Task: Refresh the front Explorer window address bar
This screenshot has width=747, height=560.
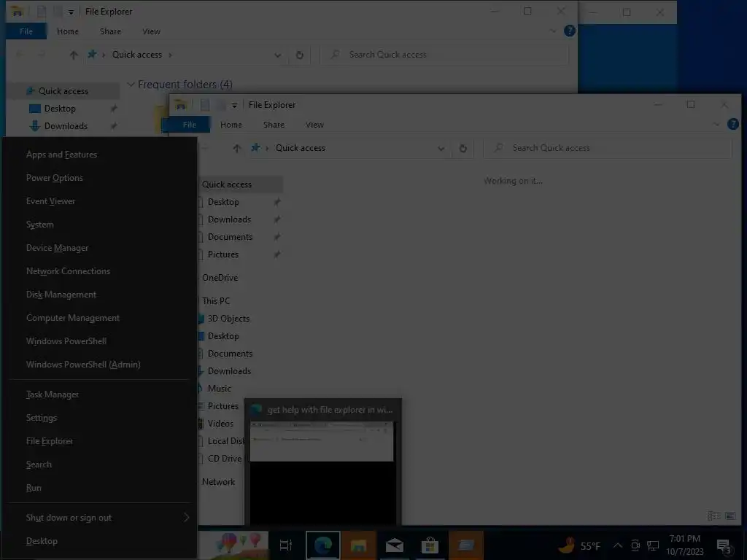Action: point(462,148)
